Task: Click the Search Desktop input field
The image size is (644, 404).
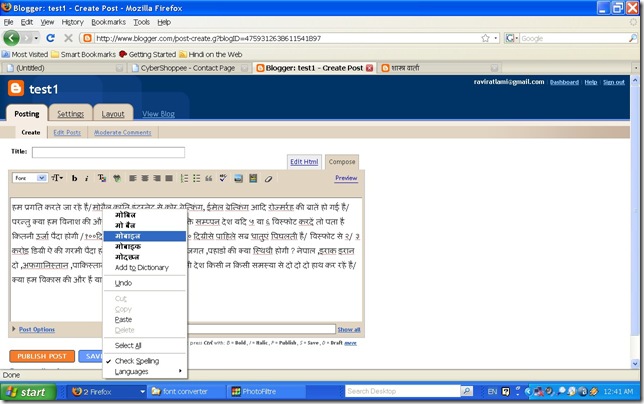Action: click(402, 391)
